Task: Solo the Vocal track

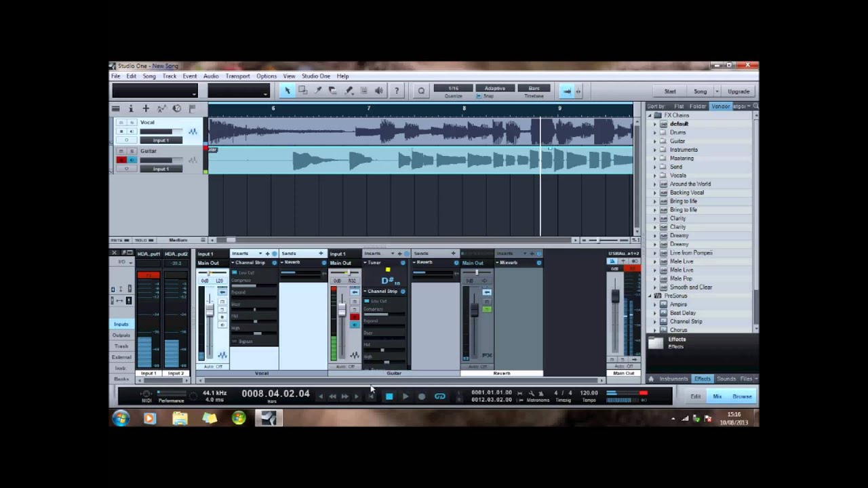Action: (x=132, y=123)
